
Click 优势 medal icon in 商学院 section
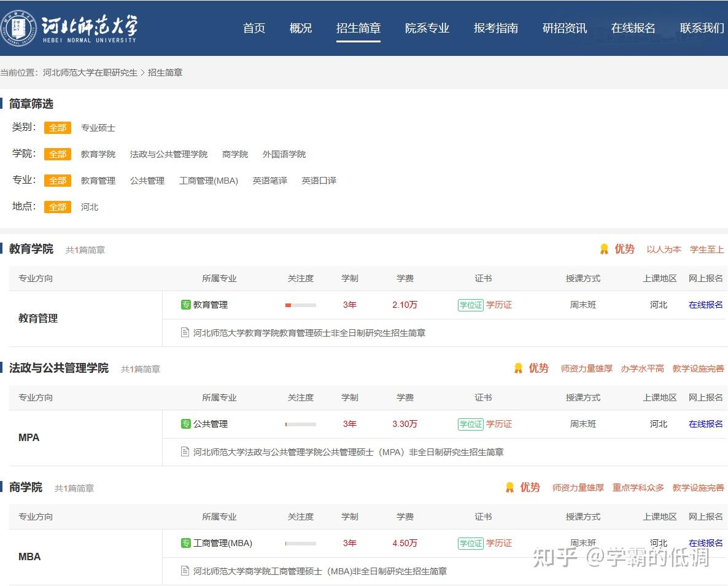[509, 487]
